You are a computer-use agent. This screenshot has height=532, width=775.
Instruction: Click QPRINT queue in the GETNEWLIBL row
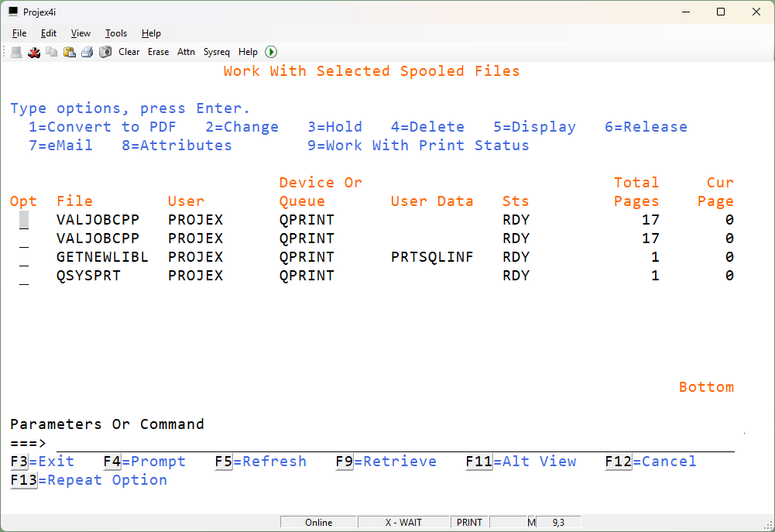tap(307, 257)
